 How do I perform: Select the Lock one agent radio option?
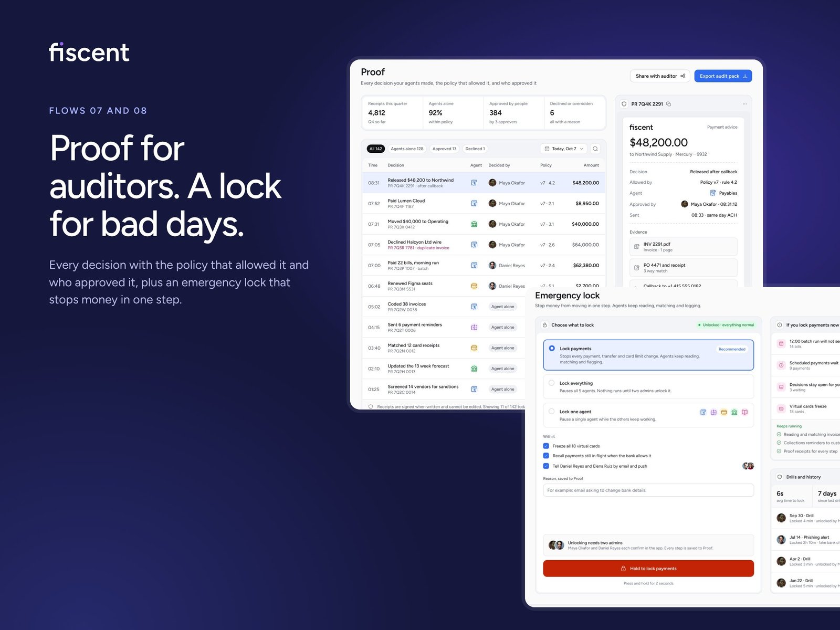[551, 412]
